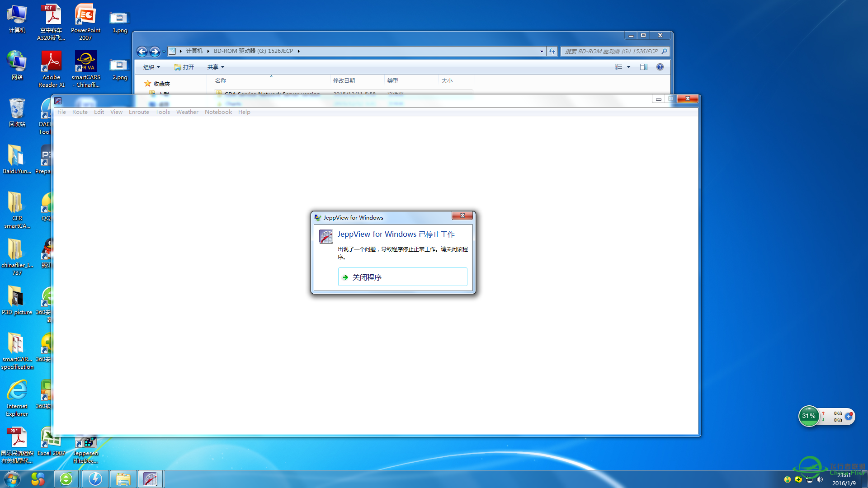The height and width of the screenshot is (488, 868).
Task: Sort by the 修改日期 column header
Action: coord(344,80)
